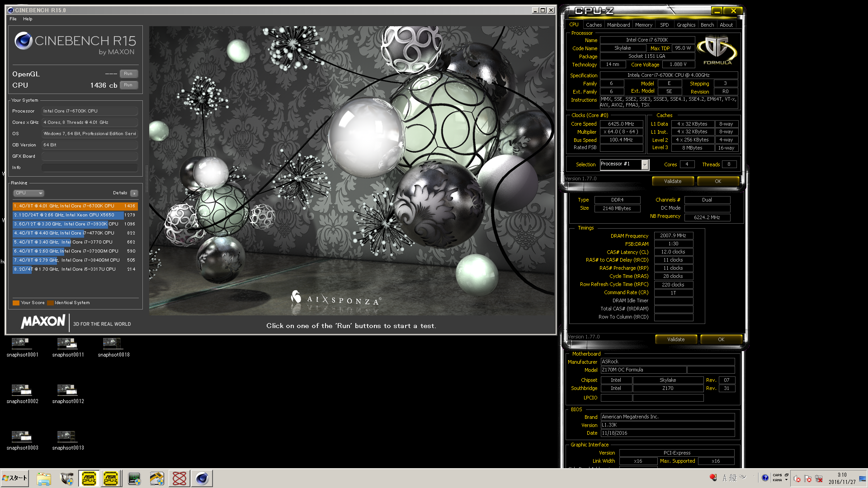
Task: Select ranking row i7-6700K score 1436
Action: click(75, 206)
